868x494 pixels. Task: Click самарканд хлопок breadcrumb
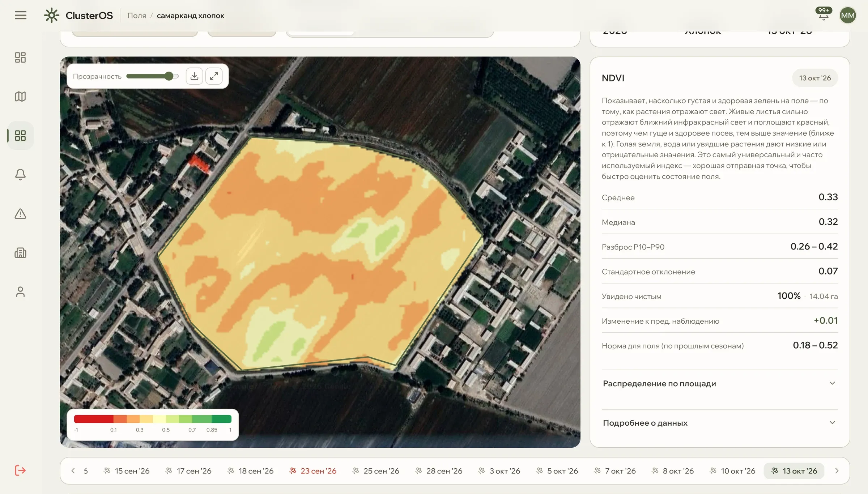coord(190,16)
